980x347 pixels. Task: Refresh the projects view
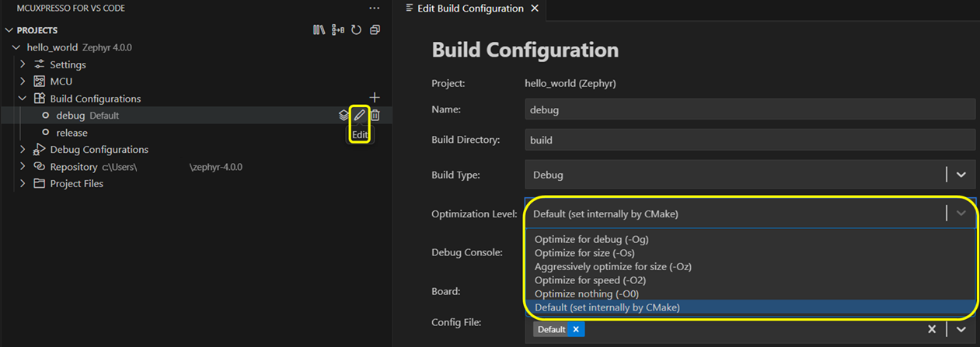356,30
